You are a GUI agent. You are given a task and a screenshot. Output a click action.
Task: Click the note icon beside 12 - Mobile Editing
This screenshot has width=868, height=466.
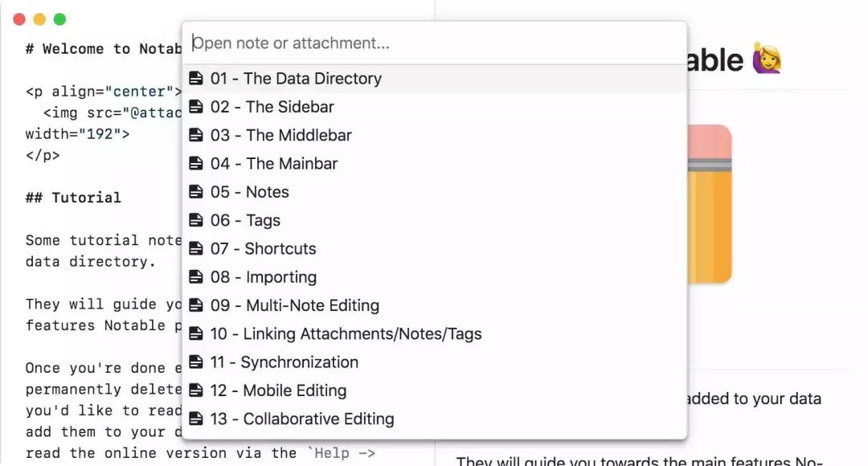(x=196, y=390)
